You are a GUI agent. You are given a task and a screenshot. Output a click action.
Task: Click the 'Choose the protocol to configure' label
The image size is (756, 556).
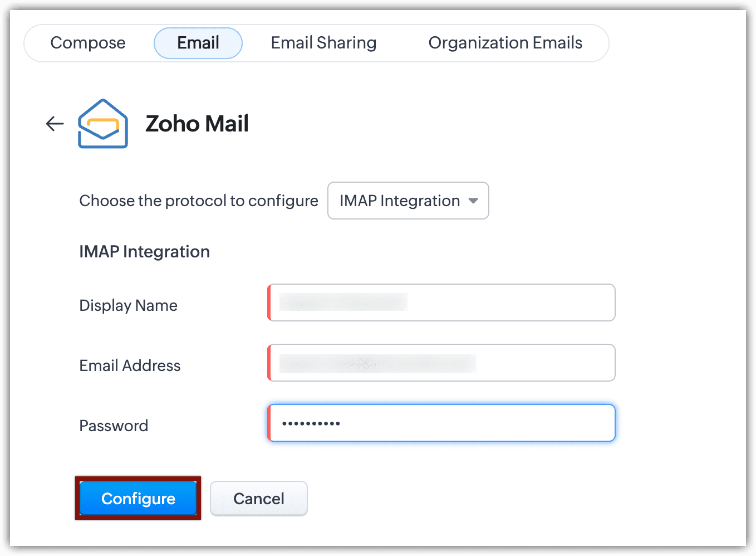(199, 201)
